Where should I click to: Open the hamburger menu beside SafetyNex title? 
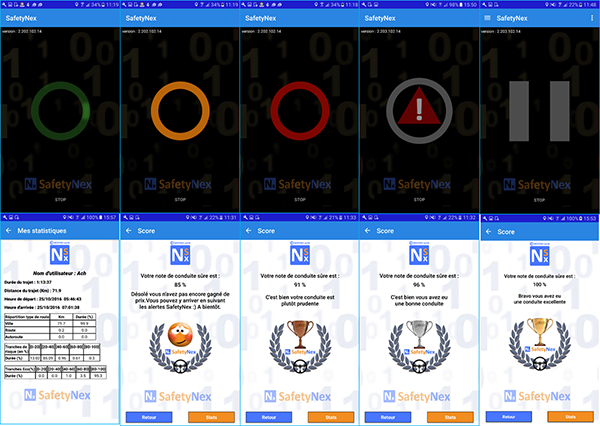(487, 18)
